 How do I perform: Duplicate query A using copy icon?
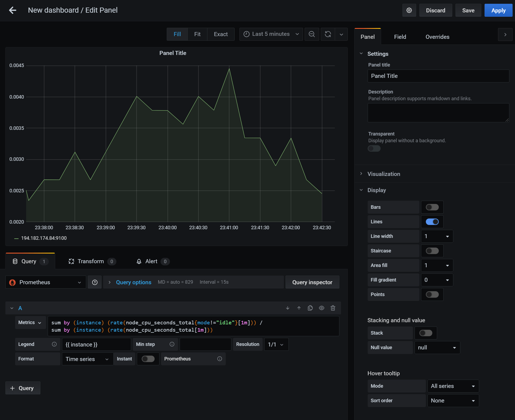click(310, 308)
